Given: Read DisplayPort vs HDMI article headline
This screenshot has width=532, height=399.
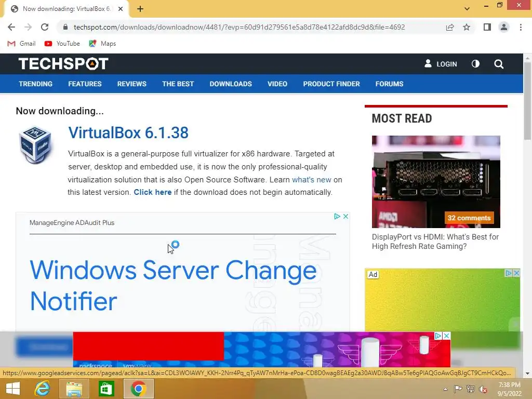Looking at the screenshot, I should [x=435, y=241].
